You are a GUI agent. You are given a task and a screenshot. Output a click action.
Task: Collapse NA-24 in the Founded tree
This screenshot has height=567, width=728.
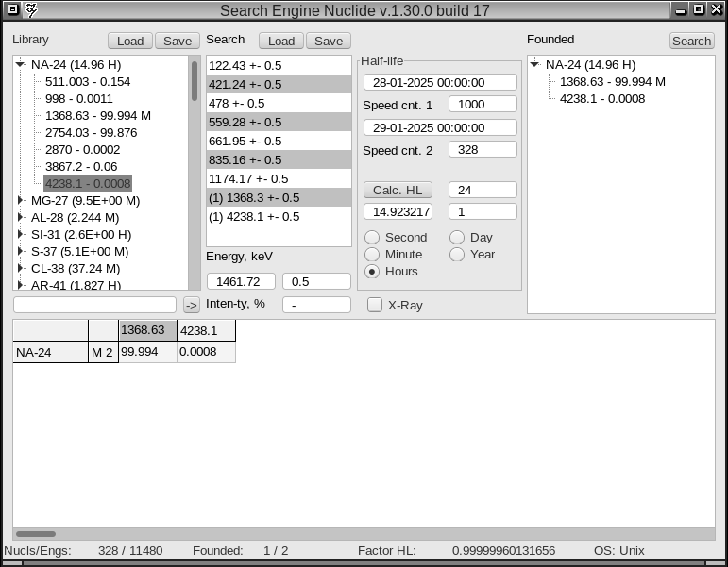(534, 65)
